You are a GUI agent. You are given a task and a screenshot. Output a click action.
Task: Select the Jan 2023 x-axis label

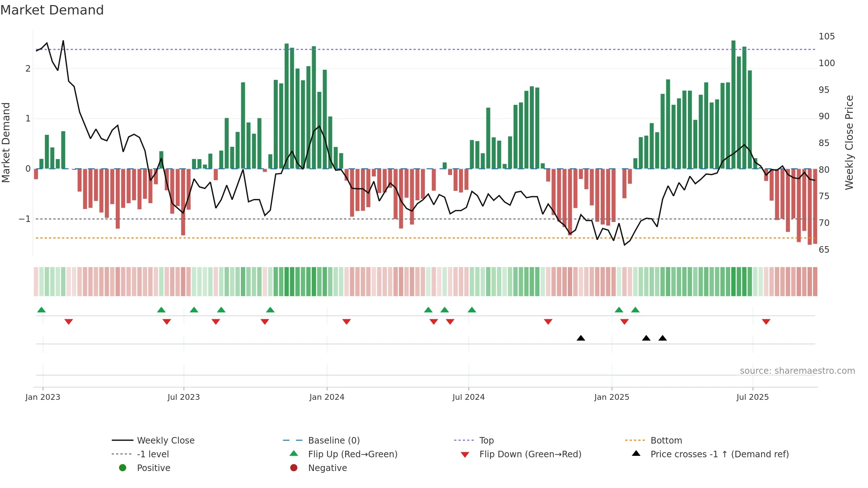point(43,397)
